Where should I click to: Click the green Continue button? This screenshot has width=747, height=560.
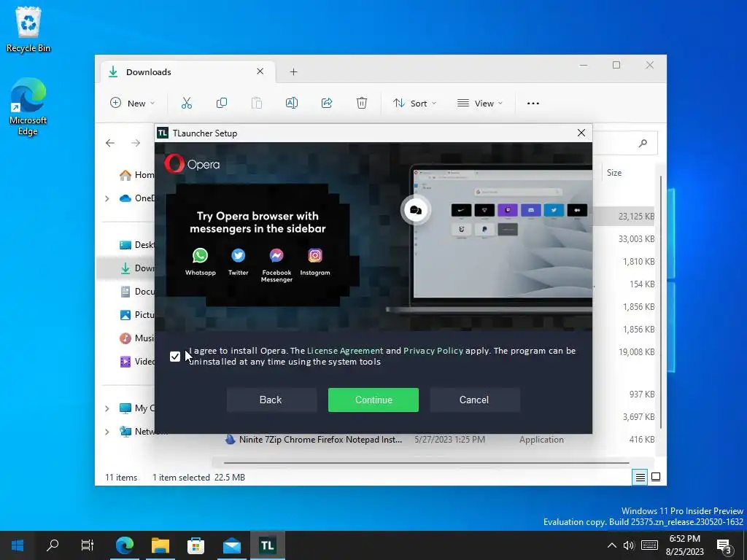pos(373,400)
